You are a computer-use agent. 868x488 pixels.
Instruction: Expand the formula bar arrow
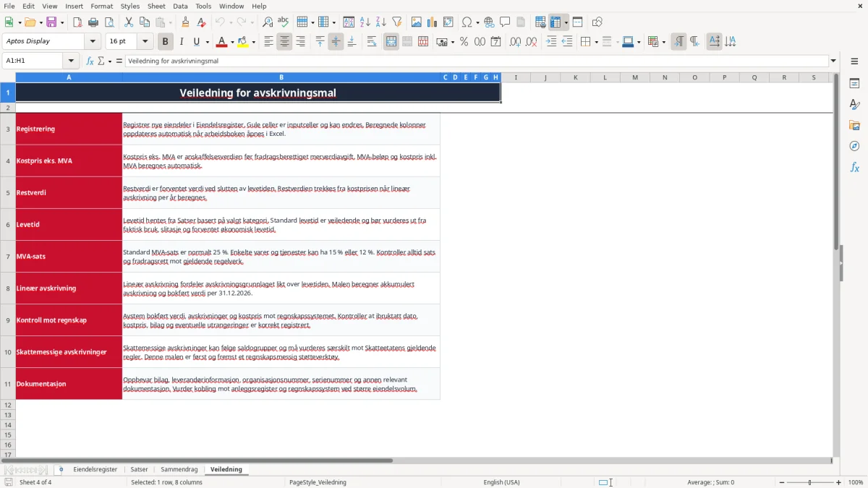[x=833, y=61]
